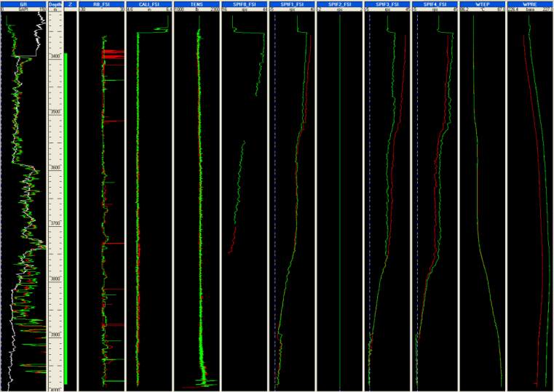This screenshot has height=392, width=554.
Task: Select the Depth column header
Action: pos(55,4)
